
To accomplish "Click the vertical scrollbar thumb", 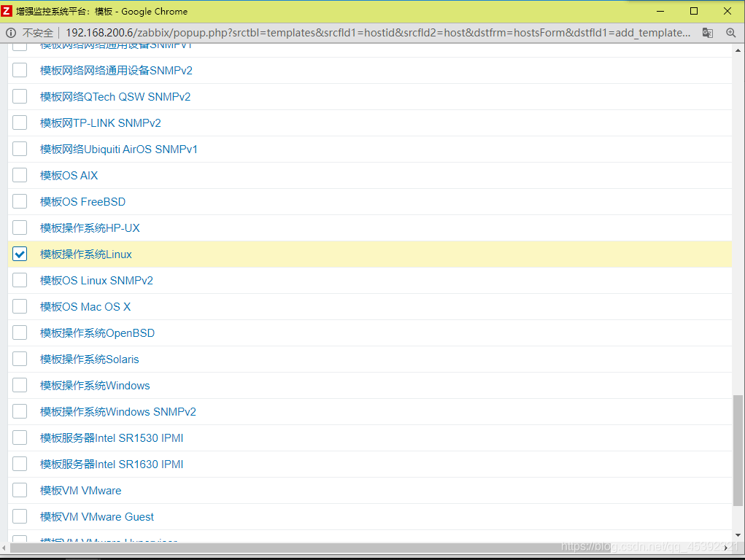I will 738,451.
